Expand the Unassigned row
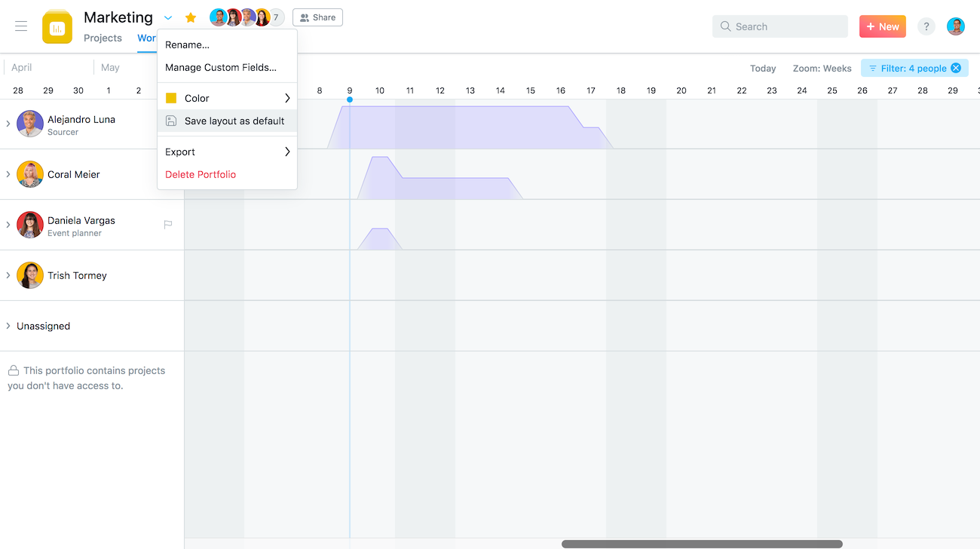This screenshot has height=549, width=980. point(8,326)
